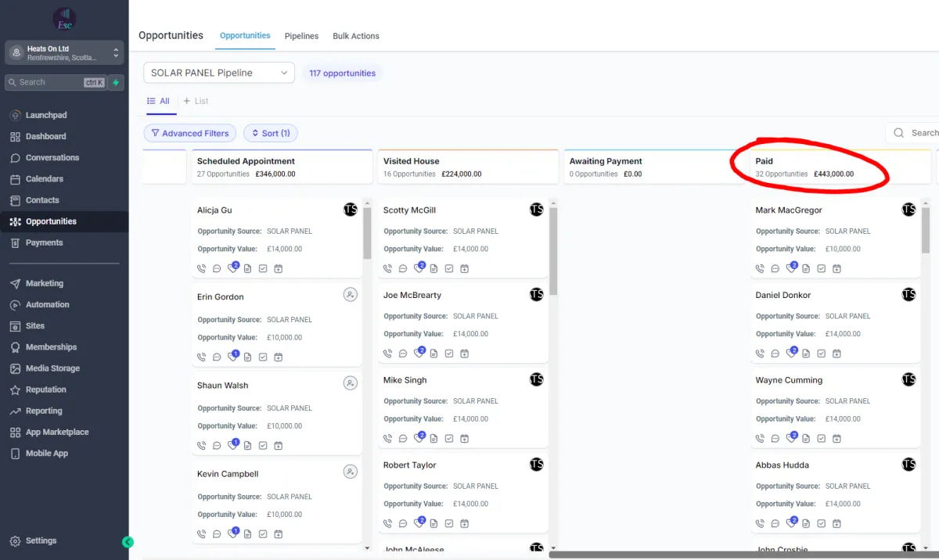Open the Heats On Ltd account switcher
Image resolution: width=939 pixels, height=560 pixels.
(x=64, y=53)
